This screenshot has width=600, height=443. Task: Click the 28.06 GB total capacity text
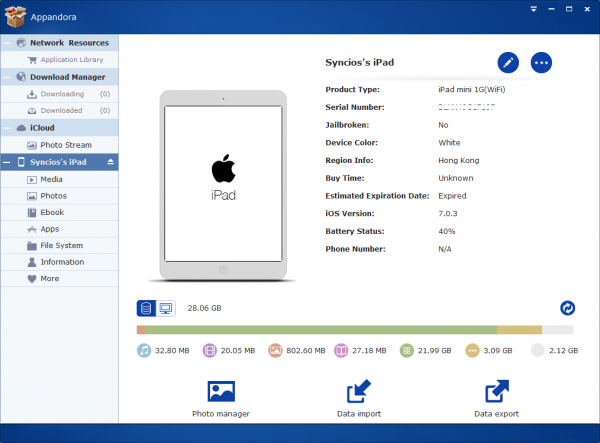click(x=204, y=308)
